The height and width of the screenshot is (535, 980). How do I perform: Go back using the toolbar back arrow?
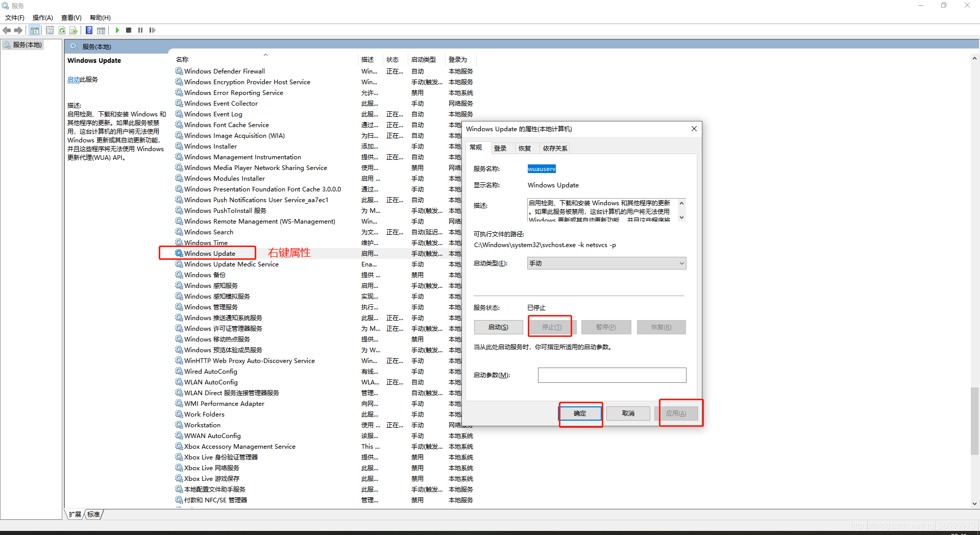[7, 30]
